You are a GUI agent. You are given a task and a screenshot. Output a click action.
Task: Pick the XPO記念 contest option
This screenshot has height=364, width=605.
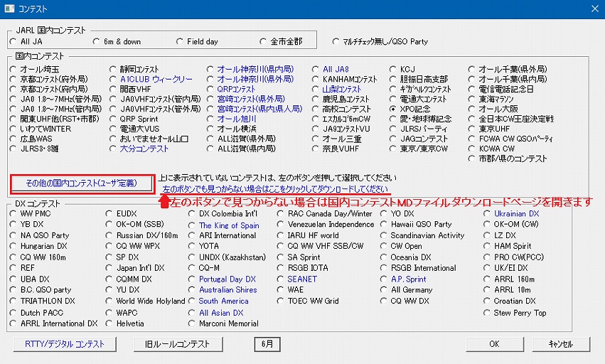(x=394, y=109)
